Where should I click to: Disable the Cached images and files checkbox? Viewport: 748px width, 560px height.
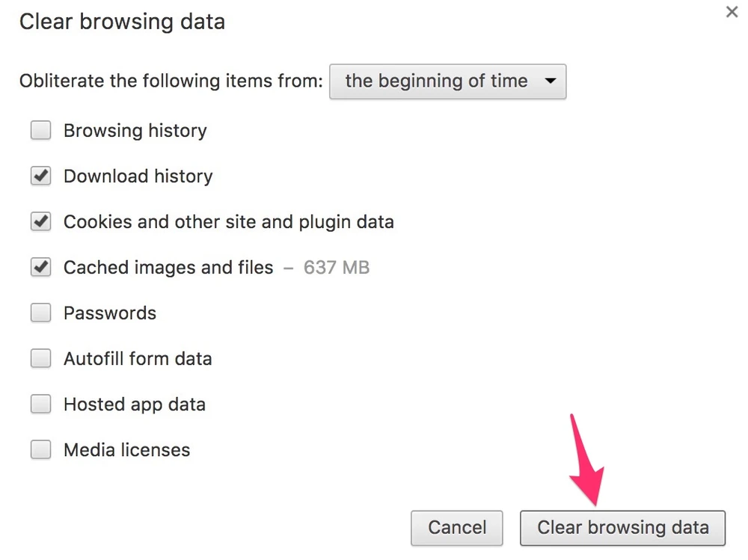click(40, 268)
